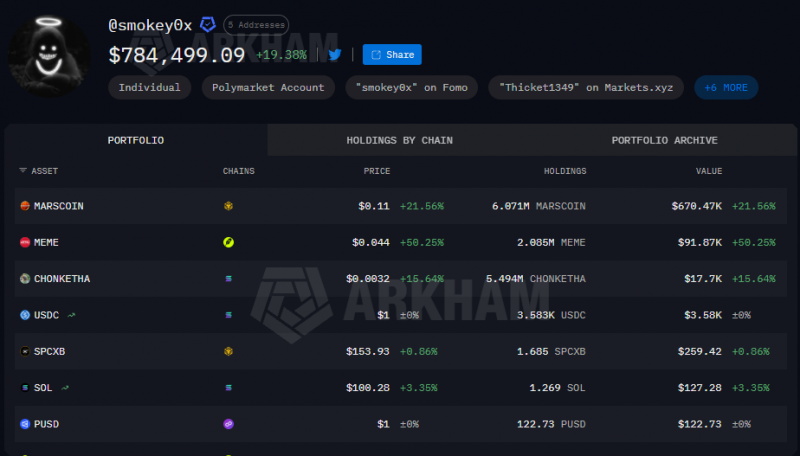Open the ASSET column filter icon
The width and height of the screenshot is (800, 456).
[23, 170]
